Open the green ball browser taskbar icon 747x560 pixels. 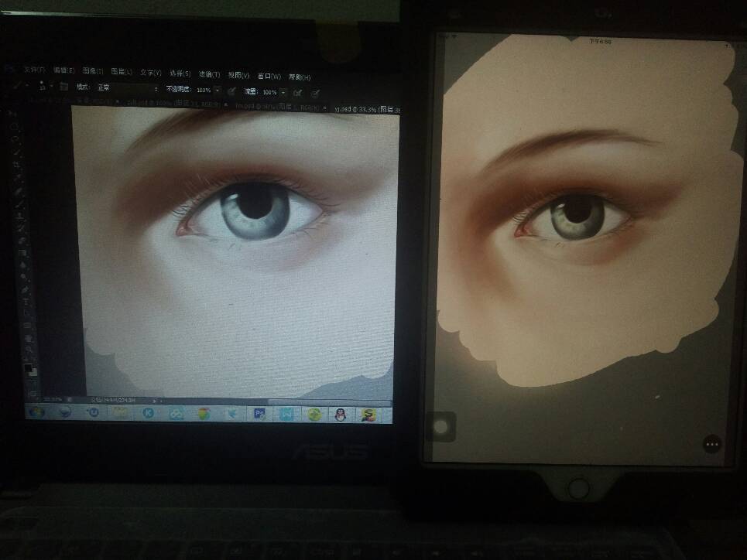314,415
